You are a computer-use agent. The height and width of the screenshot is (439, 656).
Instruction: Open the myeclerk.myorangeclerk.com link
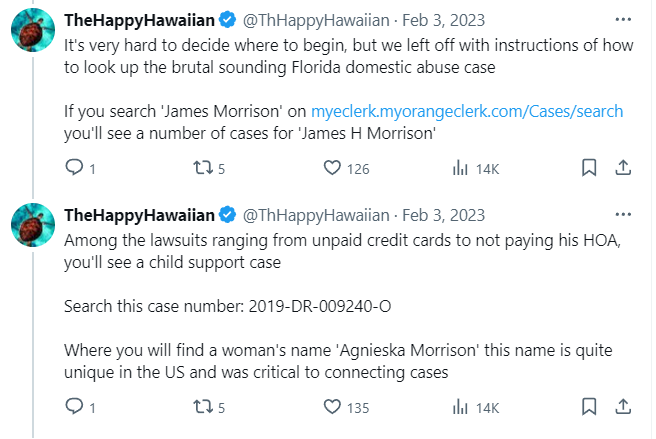pyautogui.click(x=467, y=112)
